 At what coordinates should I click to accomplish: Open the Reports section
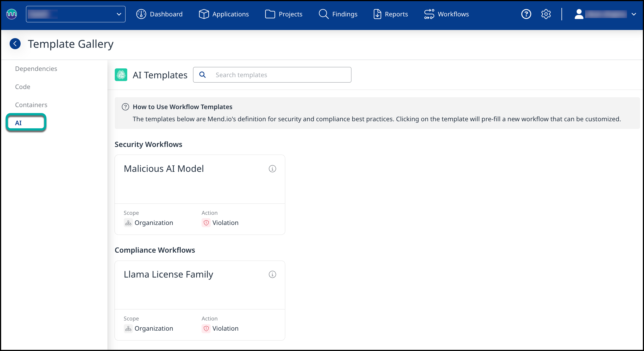pyautogui.click(x=391, y=14)
